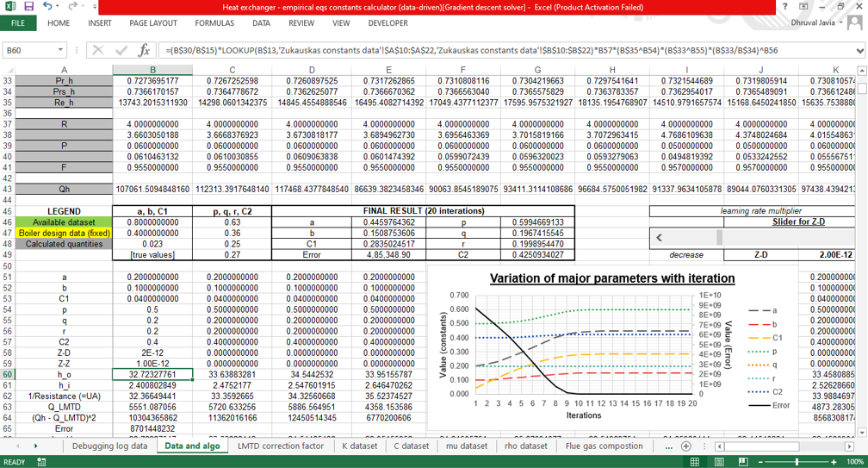Click the Name Box showing B60

[x=29, y=50]
